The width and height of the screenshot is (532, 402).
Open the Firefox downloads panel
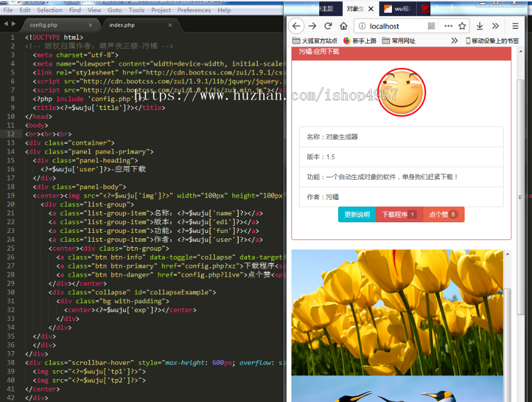(480, 26)
